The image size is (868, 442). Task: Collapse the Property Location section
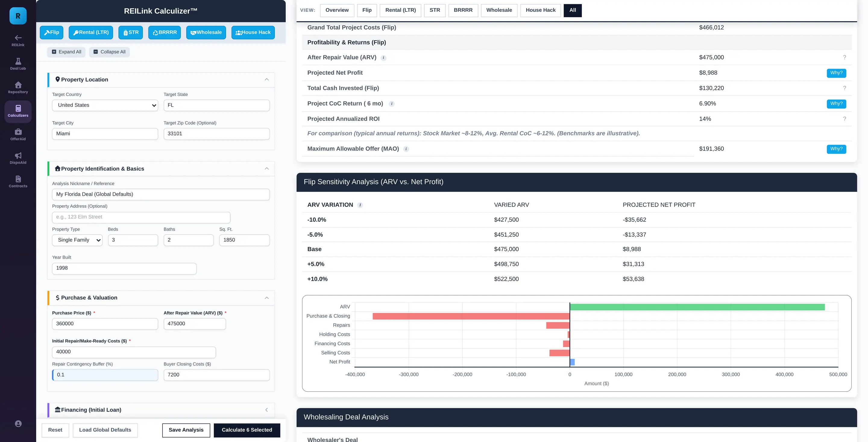(266, 80)
